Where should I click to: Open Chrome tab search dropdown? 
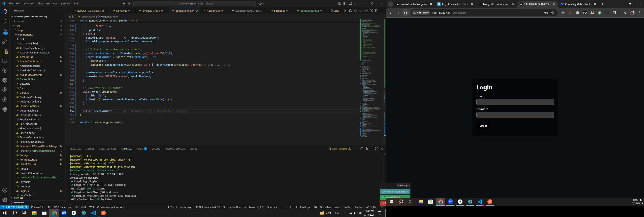tap(390, 4)
